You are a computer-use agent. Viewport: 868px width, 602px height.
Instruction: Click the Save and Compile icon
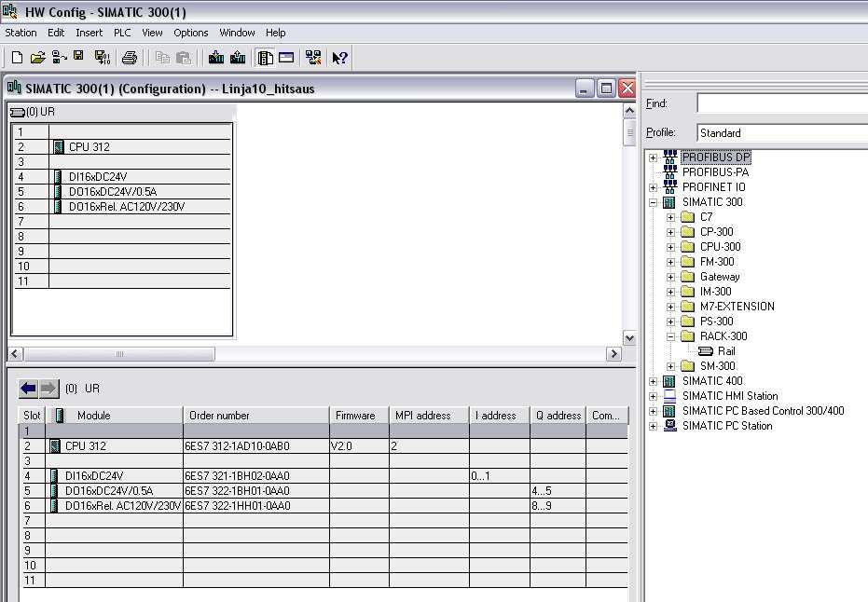click(103, 58)
